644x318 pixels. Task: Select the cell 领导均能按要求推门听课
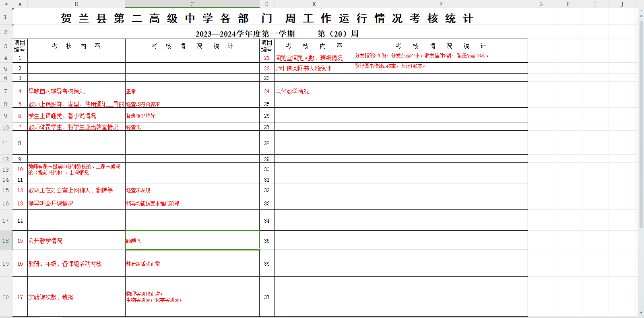tap(192, 203)
